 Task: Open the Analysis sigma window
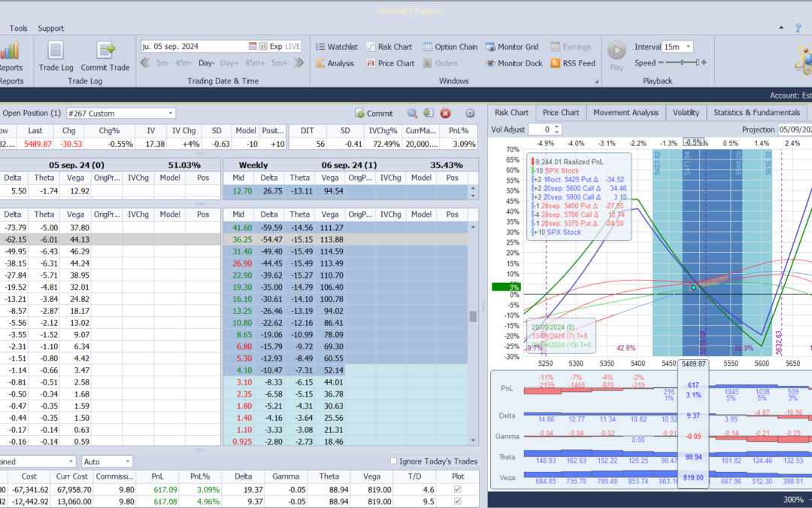click(x=335, y=63)
